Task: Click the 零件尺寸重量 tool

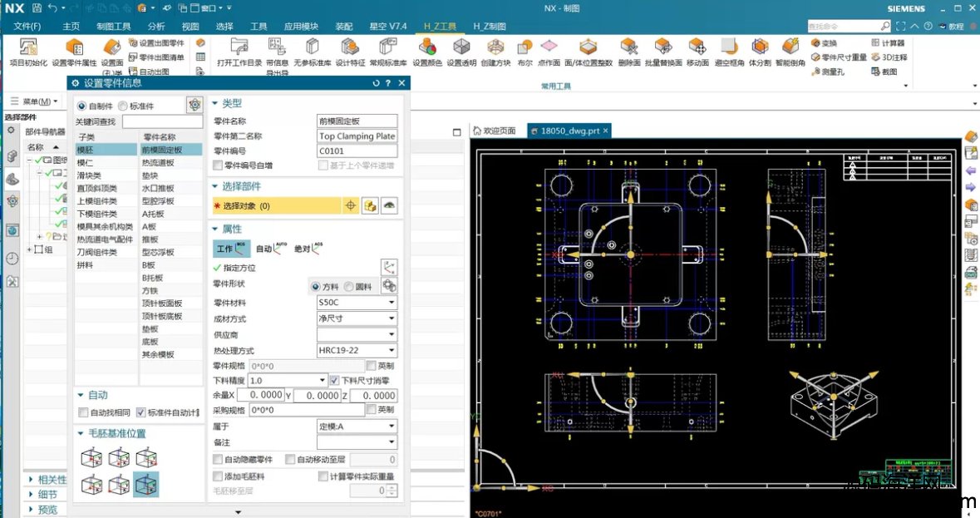Action: click(839, 57)
